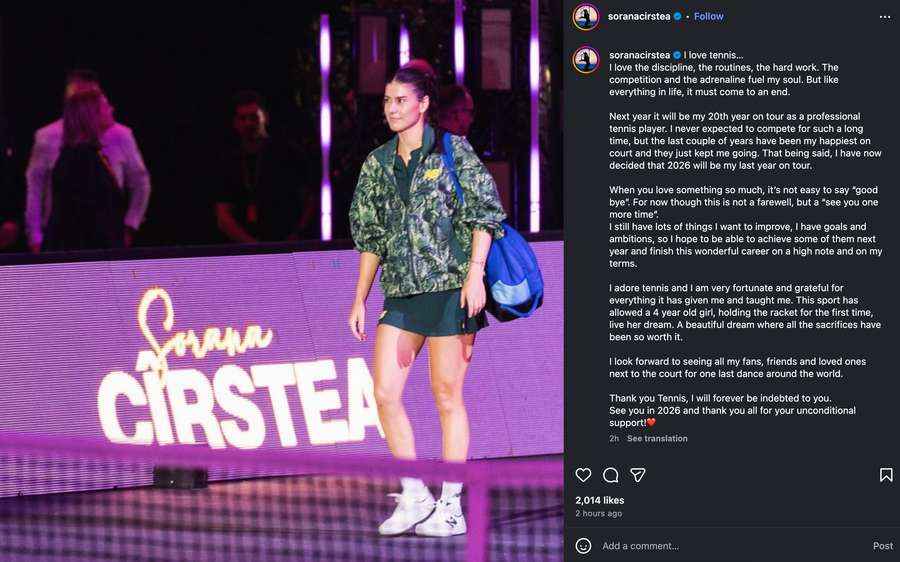Share post using paper plane icon
Screen dimensions: 900x562
pyautogui.click(x=638, y=475)
